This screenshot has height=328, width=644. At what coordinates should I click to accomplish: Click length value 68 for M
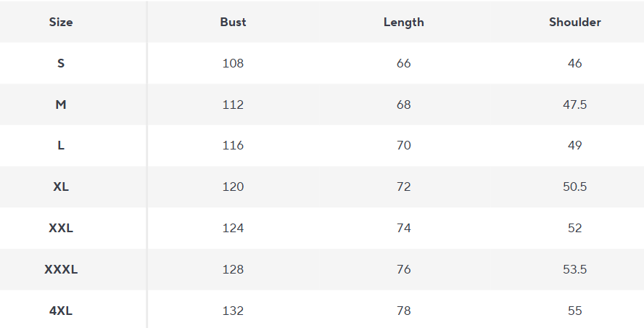click(x=403, y=104)
